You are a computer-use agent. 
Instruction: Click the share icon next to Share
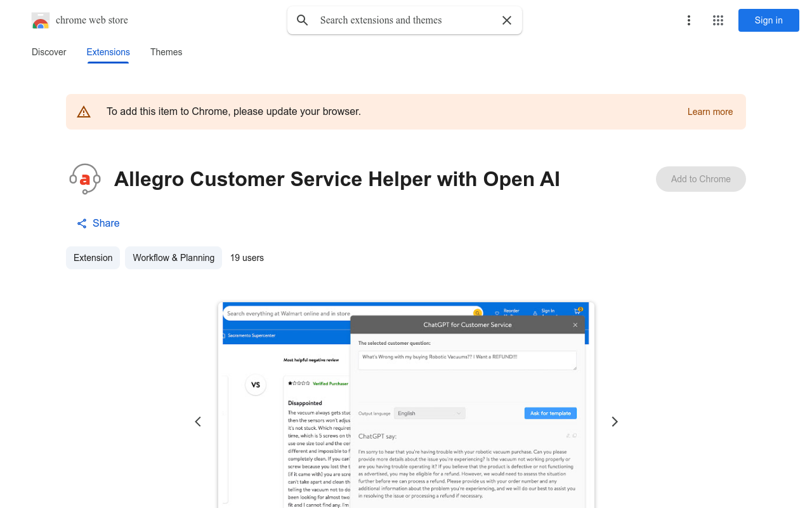[82, 224]
